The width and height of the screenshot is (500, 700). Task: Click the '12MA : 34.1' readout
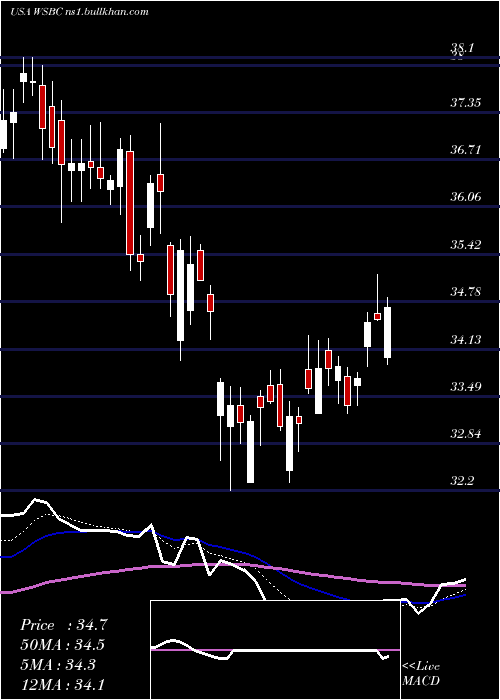click(x=63, y=684)
